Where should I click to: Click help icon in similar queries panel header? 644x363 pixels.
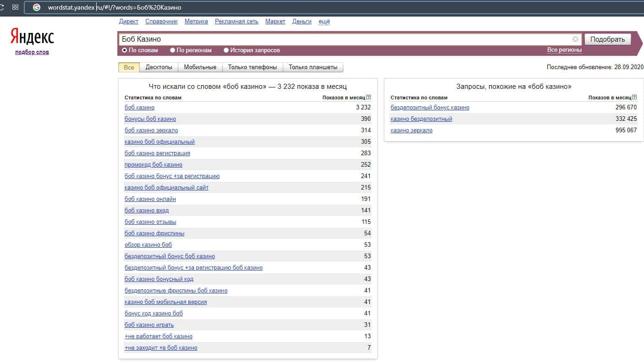click(x=634, y=98)
